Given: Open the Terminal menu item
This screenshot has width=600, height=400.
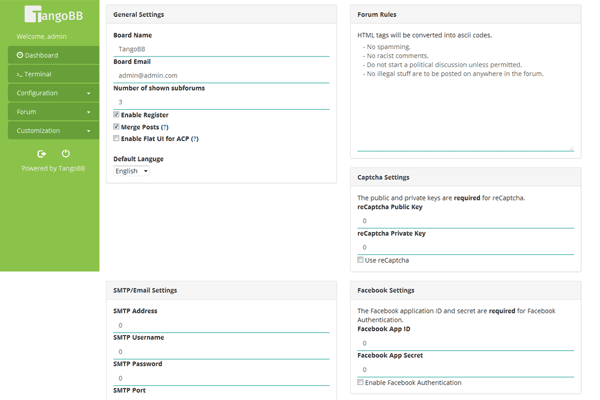Looking at the screenshot, I should (x=50, y=74).
